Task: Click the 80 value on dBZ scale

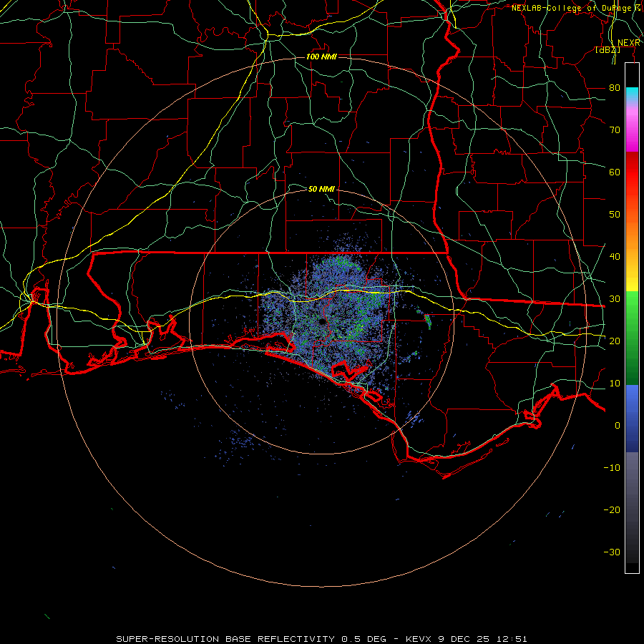Action: (x=615, y=88)
